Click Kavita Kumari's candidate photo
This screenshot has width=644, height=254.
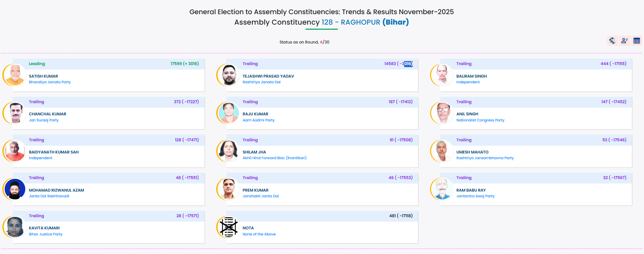pos(15,227)
